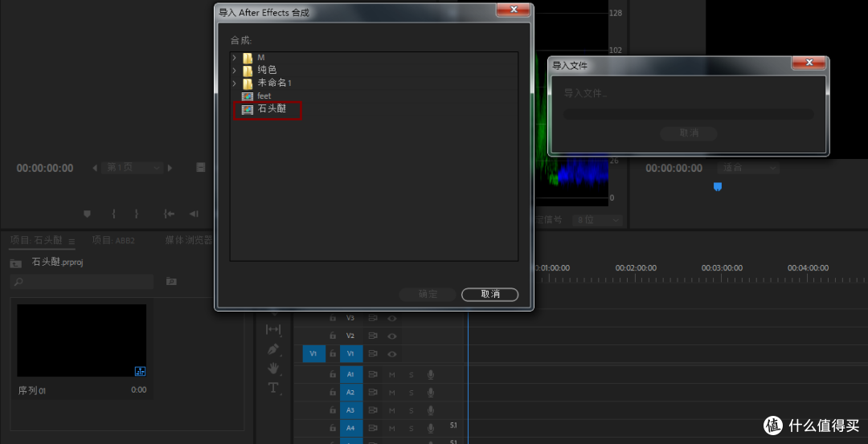Open the panel menu next to 项目: 石头醚

click(72, 241)
